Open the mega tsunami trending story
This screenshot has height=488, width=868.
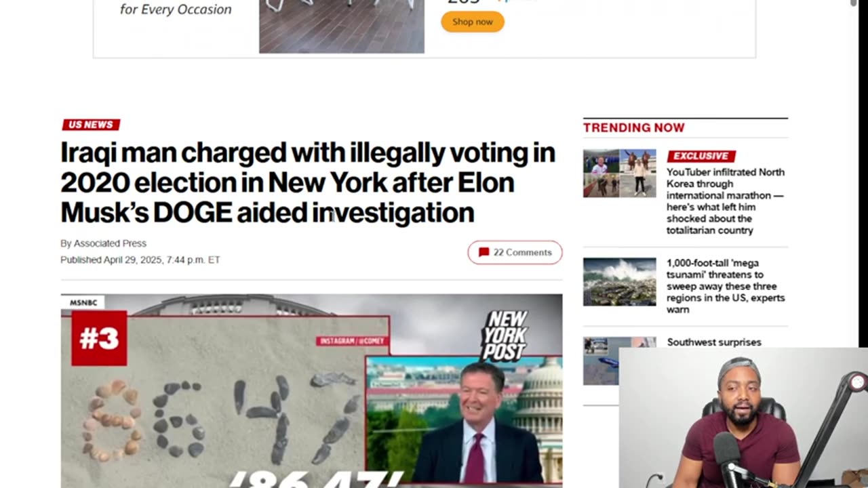(726, 286)
